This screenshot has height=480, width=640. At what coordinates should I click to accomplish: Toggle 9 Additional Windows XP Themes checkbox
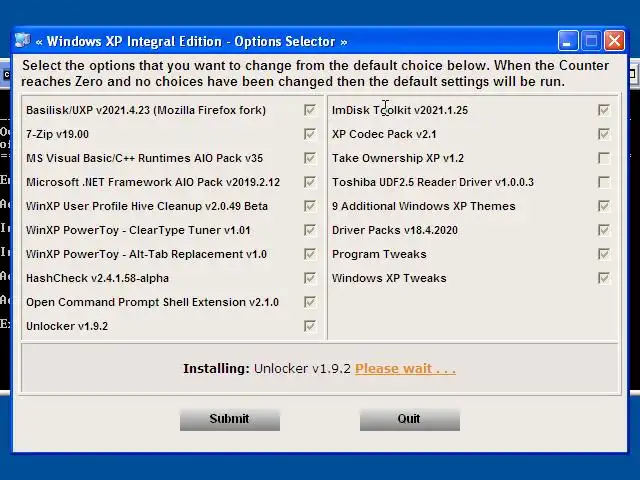click(x=604, y=206)
